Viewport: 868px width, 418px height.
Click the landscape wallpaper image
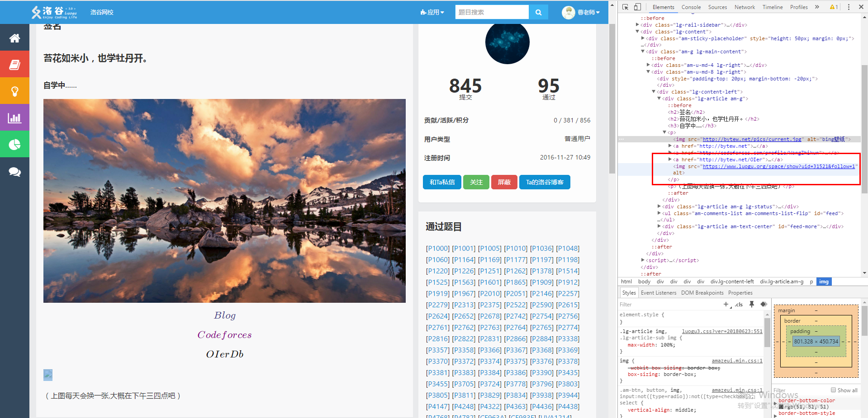tap(224, 201)
